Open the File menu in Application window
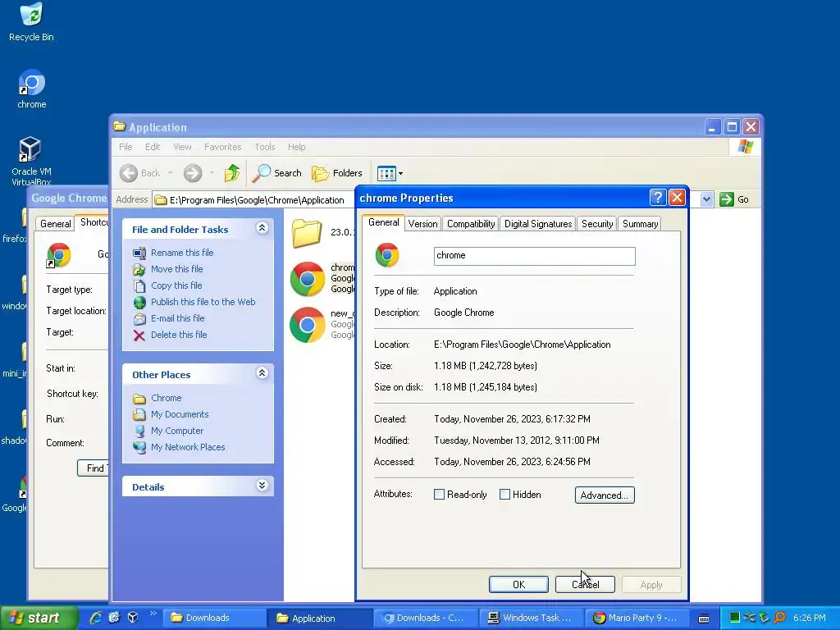The image size is (840, 630). coord(126,147)
